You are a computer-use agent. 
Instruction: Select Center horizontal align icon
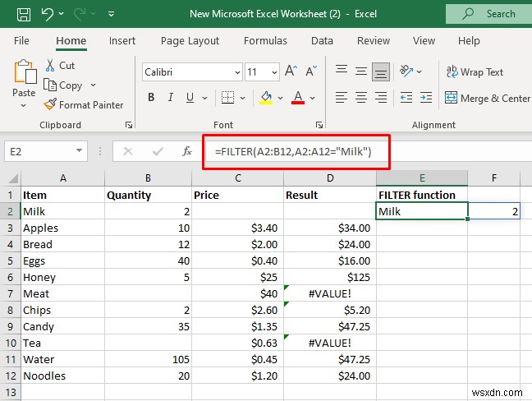(x=361, y=98)
